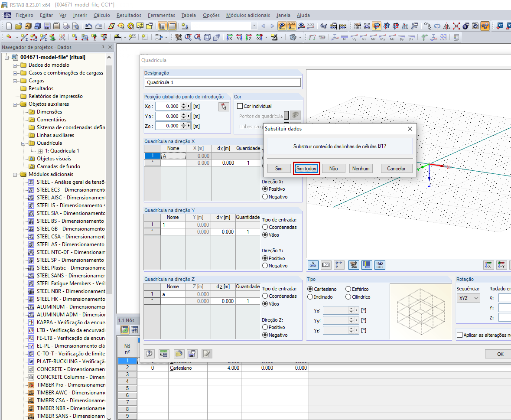The height and width of the screenshot is (420, 511).
Task: Click the Save icon in main toolbar
Action: (x=46, y=26)
